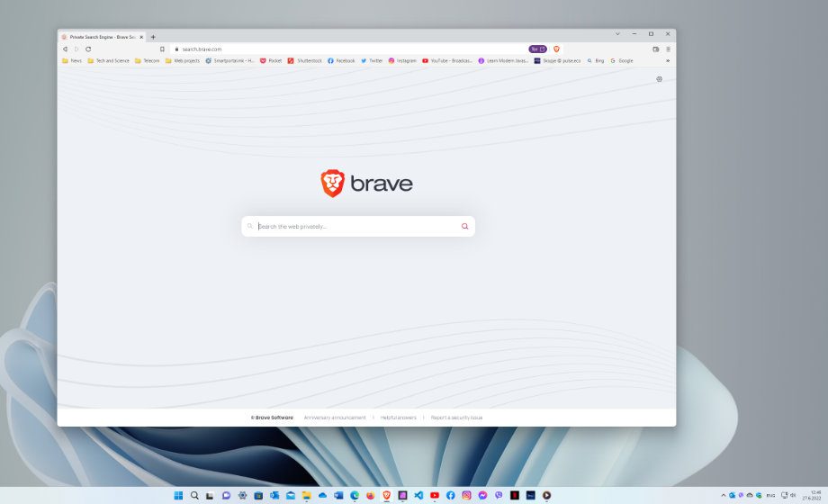Open the Helpful answers footer link
This screenshot has width=828, height=504.
tap(398, 418)
